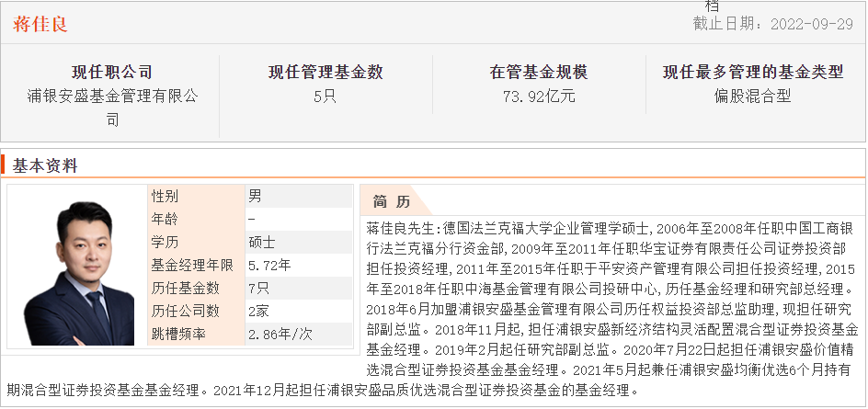The width and height of the screenshot is (868, 409).
Task: Click the value 5.72年
Action: [x=269, y=266]
